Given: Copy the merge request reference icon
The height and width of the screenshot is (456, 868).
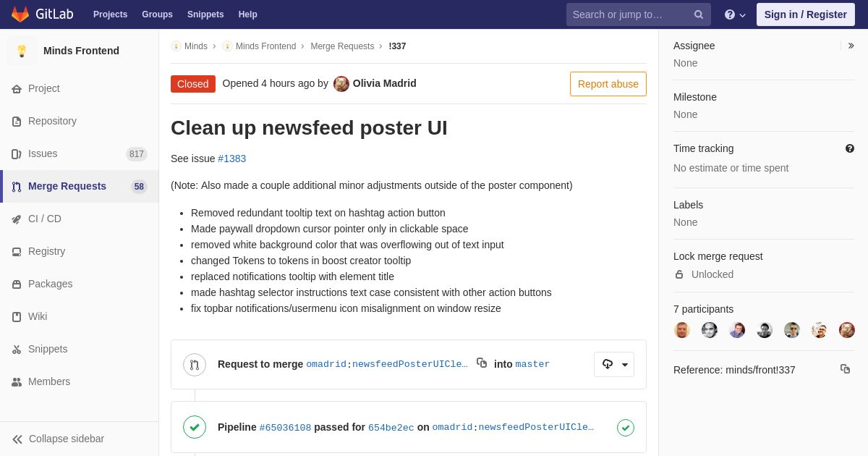Looking at the screenshot, I should click(x=845, y=369).
